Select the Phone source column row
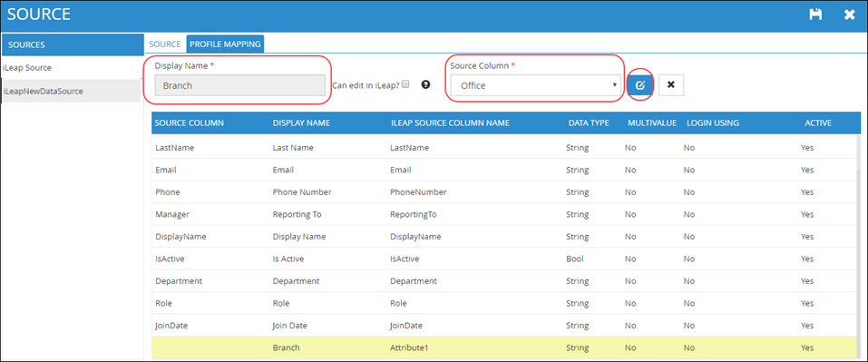Screen dimensions: 868x362 click(x=503, y=192)
